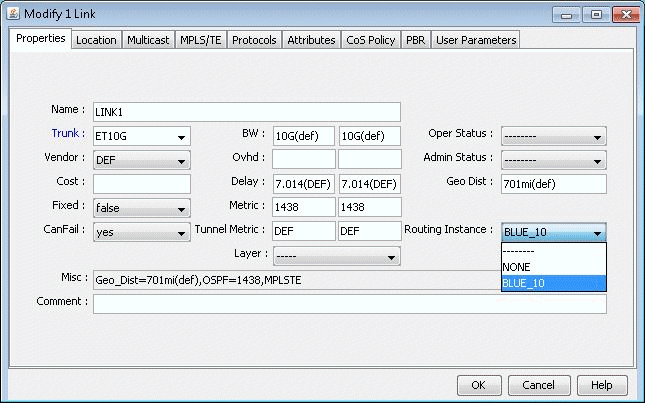
Task: Expand the CanFail yes dropdown
Action: [x=142, y=232]
